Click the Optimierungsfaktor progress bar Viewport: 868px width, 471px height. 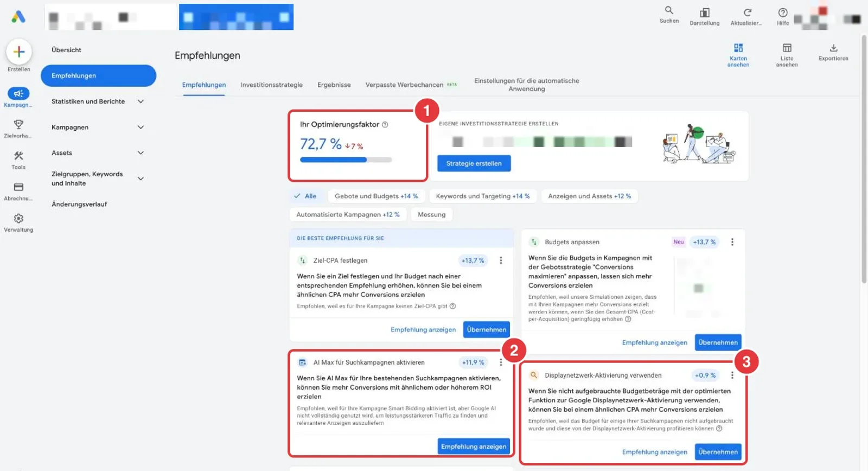click(x=346, y=160)
